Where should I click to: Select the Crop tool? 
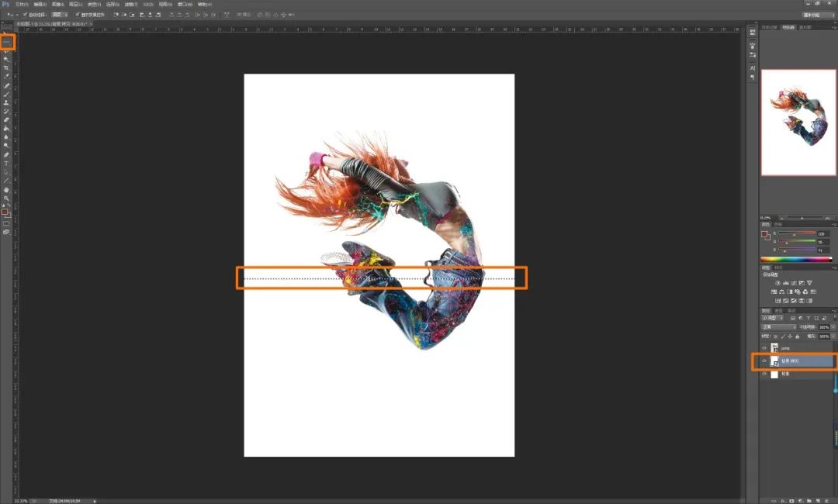point(6,67)
